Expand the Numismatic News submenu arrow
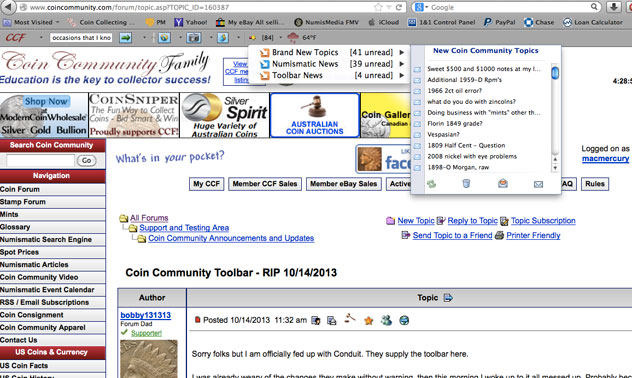The image size is (632, 378). tap(401, 64)
